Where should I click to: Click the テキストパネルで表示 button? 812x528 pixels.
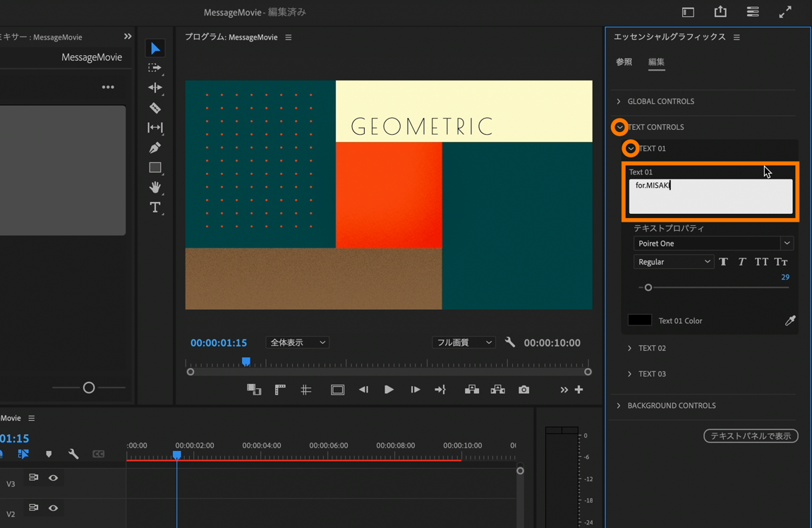click(751, 436)
